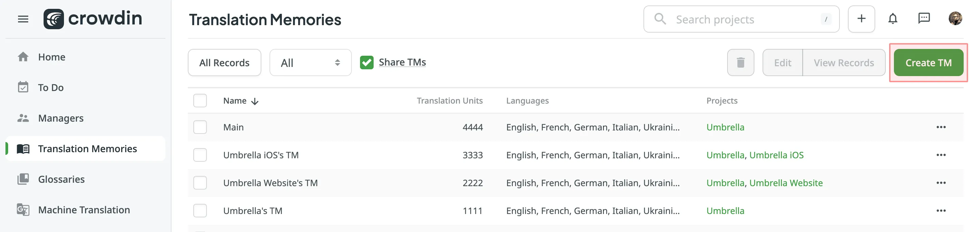
Task: Expand the All filter dropdown
Action: [310, 63]
